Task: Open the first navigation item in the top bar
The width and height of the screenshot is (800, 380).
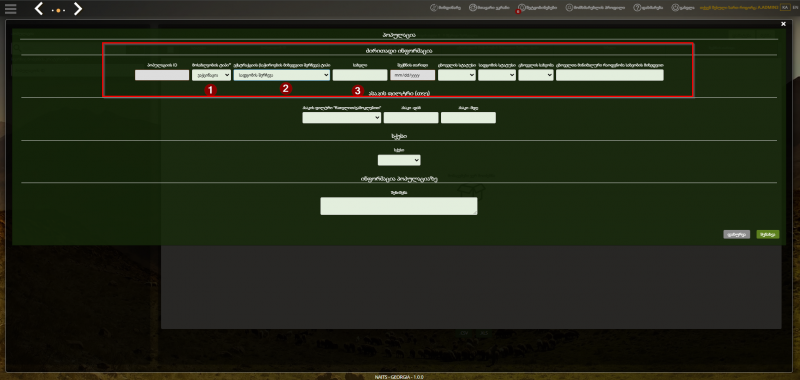Action: (x=445, y=8)
